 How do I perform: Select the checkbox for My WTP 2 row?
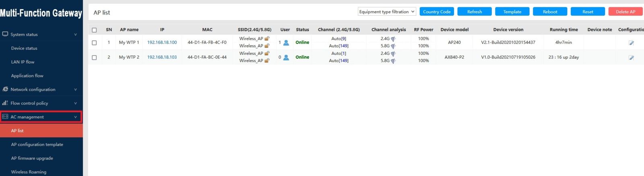tap(94, 58)
